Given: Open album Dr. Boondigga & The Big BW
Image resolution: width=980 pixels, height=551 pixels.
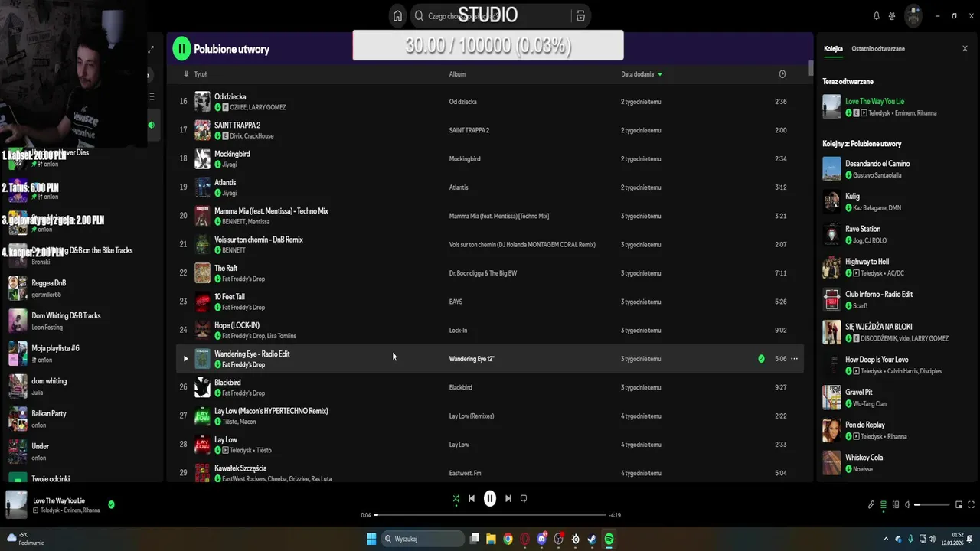Looking at the screenshot, I should click(x=483, y=273).
